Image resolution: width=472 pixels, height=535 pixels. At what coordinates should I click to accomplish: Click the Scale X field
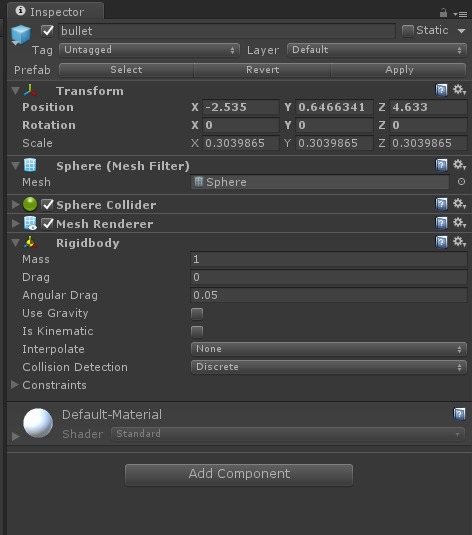click(241, 143)
